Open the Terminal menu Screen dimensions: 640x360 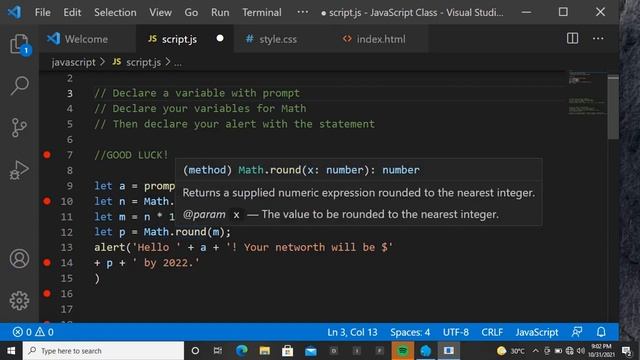coord(262,12)
